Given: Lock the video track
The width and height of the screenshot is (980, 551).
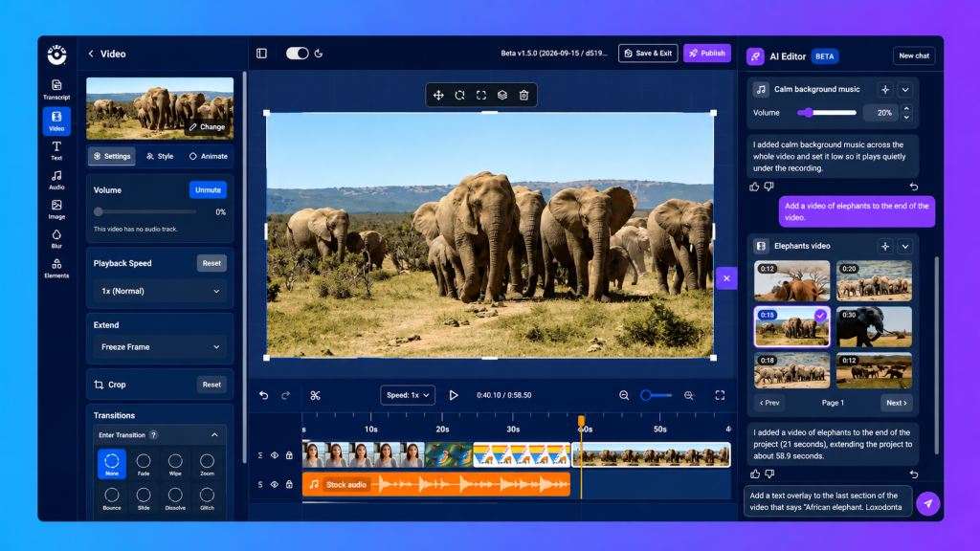Looking at the screenshot, I should pyautogui.click(x=289, y=455).
